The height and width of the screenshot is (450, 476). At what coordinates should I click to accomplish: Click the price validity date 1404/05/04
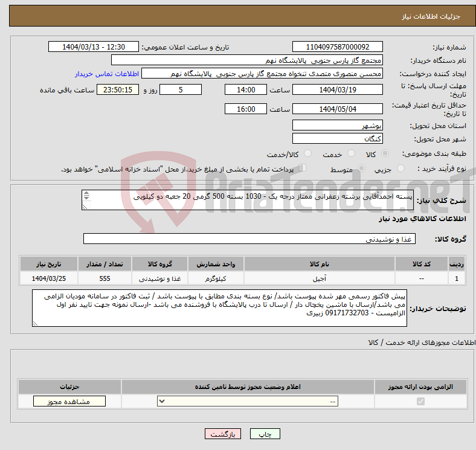coord(337,109)
